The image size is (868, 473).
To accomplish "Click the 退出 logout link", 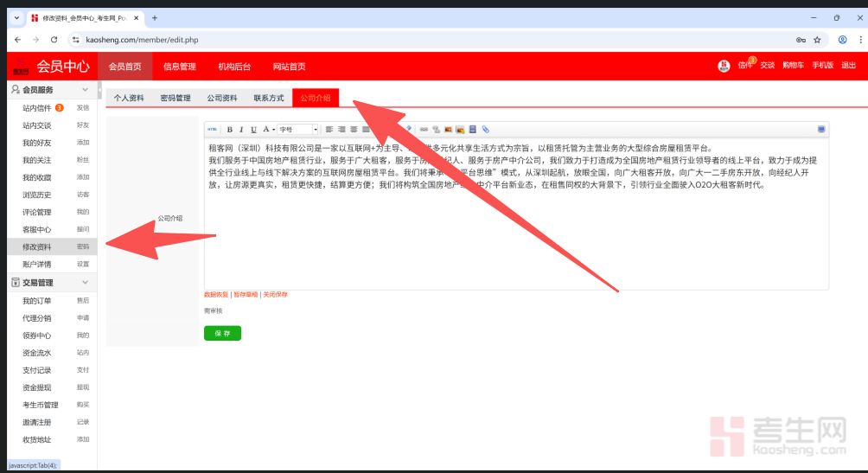I will pyautogui.click(x=848, y=66).
